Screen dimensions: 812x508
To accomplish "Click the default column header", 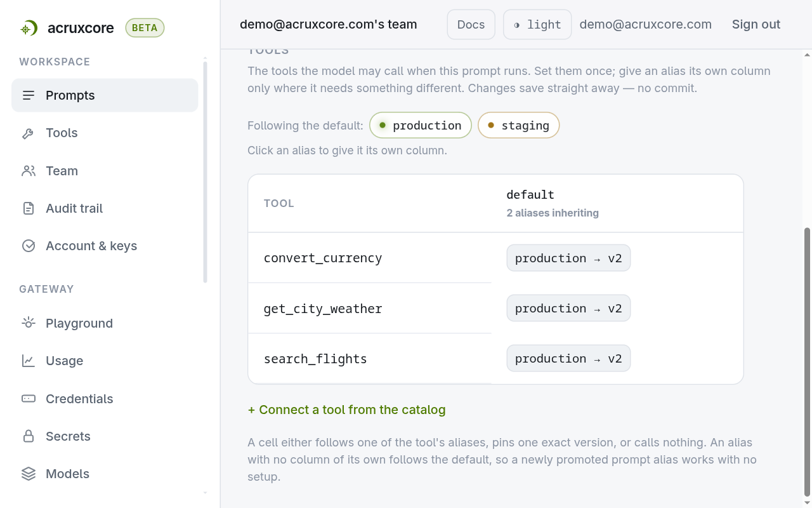I will tap(530, 194).
